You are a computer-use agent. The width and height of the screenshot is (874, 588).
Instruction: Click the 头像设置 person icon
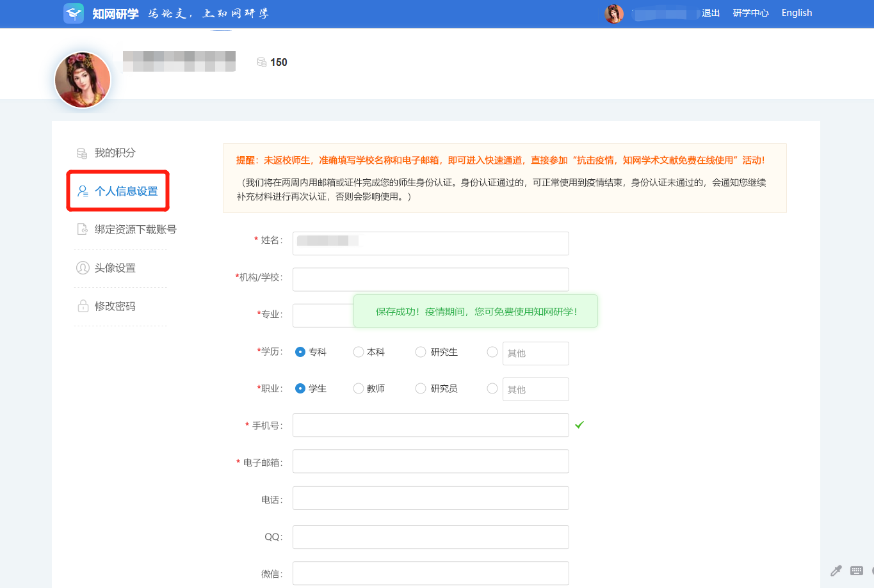[x=83, y=268]
